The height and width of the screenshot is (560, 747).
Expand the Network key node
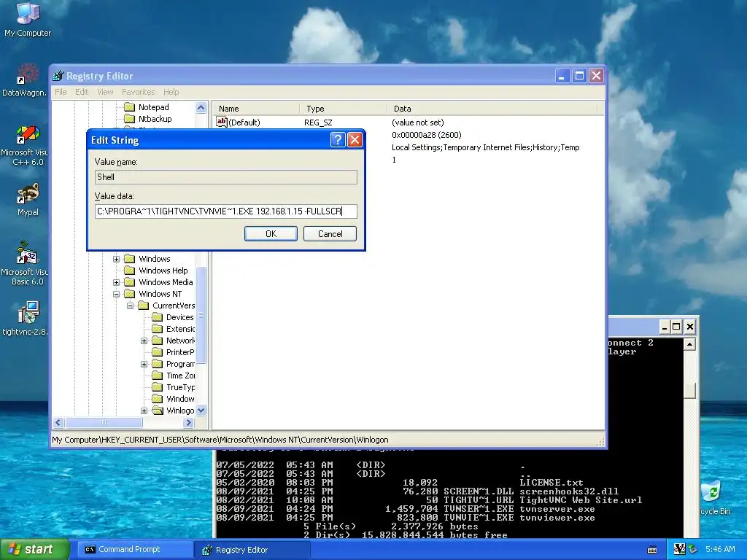(x=144, y=341)
